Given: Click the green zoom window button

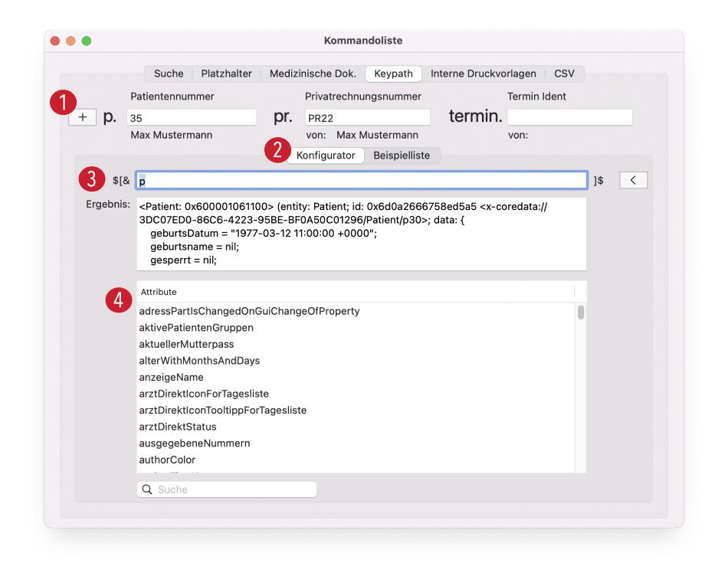Looking at the screenshot, I should tap(87, 41).
